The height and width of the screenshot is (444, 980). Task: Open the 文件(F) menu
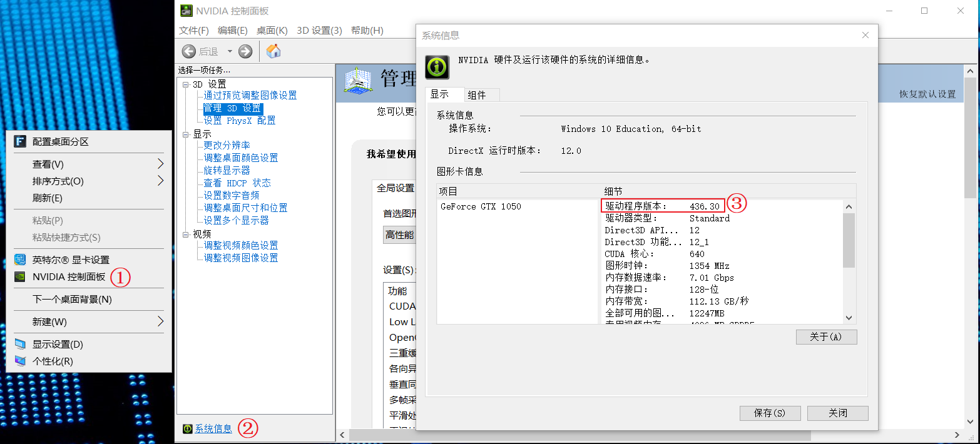[x=194, y=31]
